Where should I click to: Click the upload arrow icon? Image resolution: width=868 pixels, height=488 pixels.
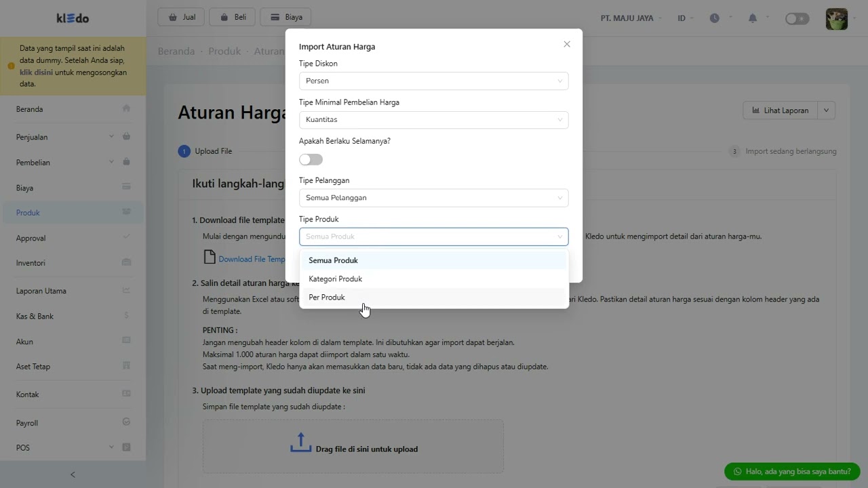[x=300, y=443]
